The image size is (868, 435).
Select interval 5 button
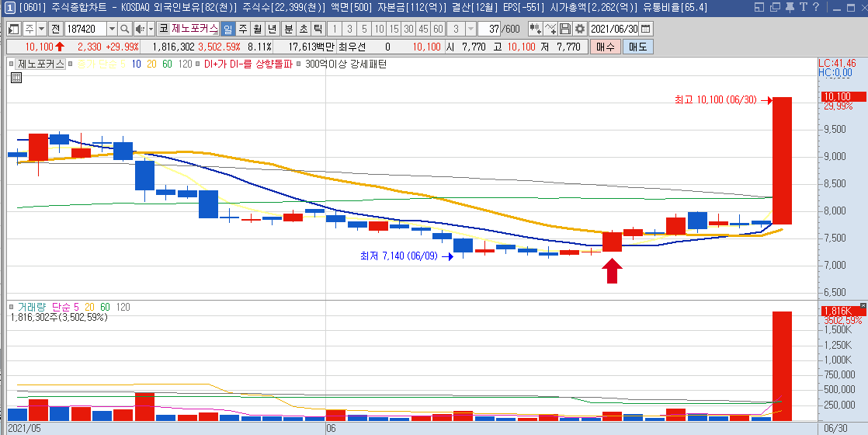point(364,29)
